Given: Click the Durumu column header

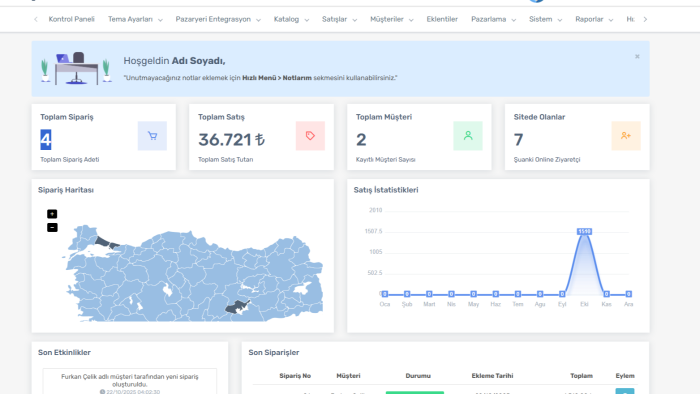Looking at the screenshot, I should click(x=418, y=376).
